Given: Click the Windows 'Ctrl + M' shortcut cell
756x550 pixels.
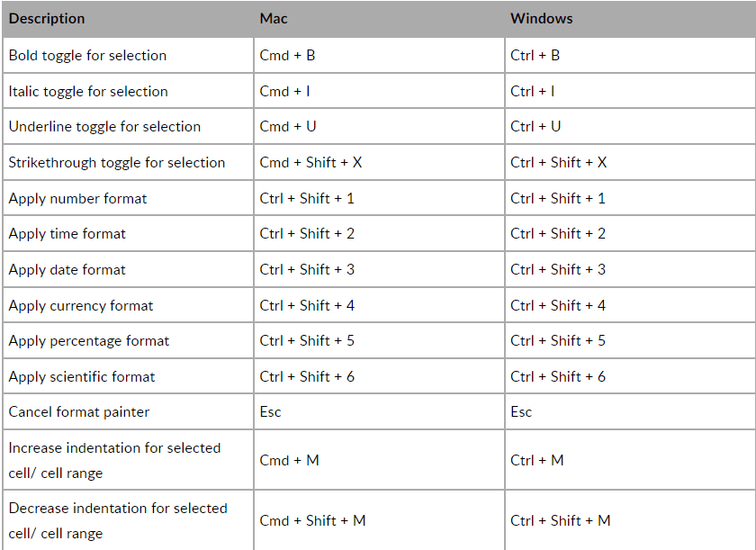Looking at the screenshot, I should click(x=537, y=460).
